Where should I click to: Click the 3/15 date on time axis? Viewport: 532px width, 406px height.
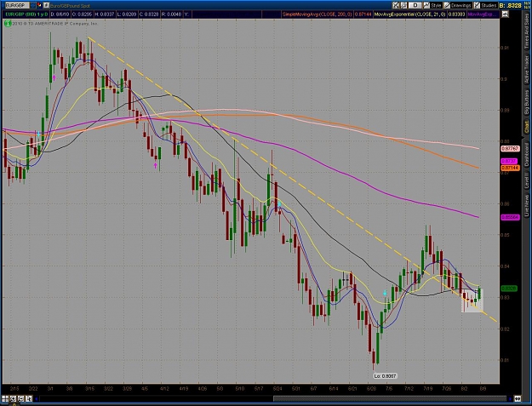click(89, 388)
